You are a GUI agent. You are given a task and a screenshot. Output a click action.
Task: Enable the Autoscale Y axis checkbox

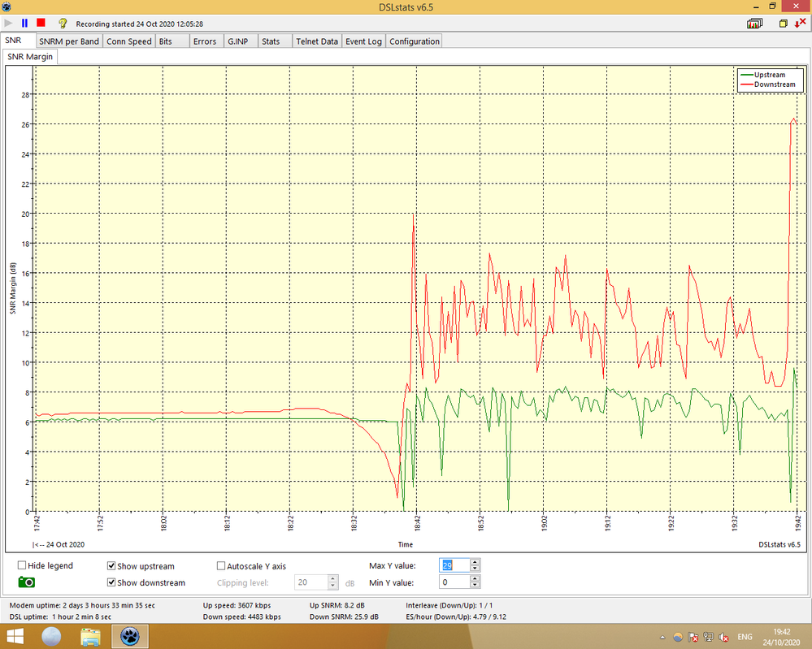click(221, 566)
